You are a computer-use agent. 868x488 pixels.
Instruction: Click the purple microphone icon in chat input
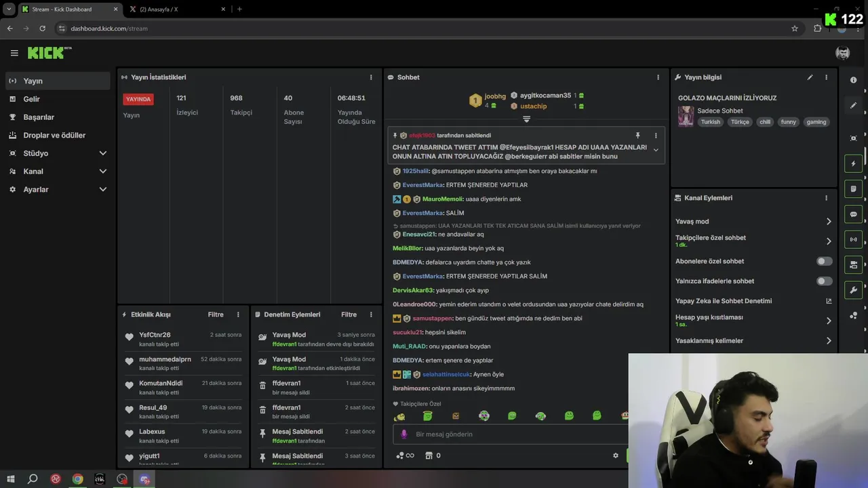(x=404, y=434)
